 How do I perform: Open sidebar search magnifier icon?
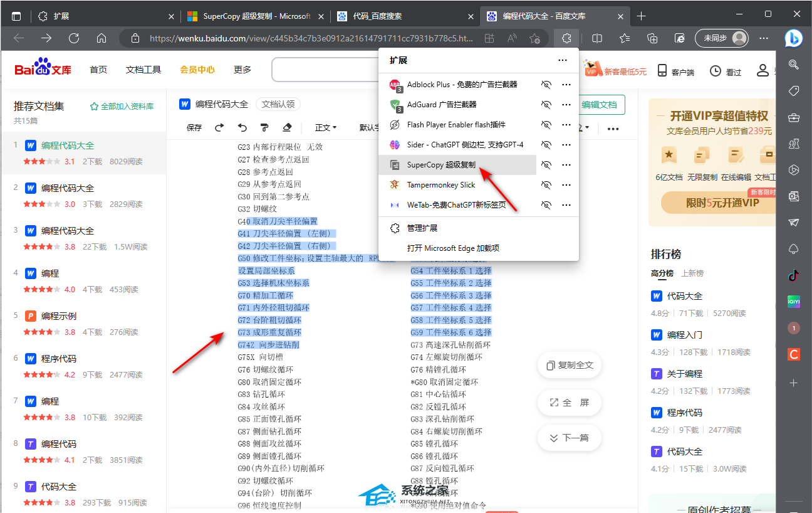tap(794, 65)
